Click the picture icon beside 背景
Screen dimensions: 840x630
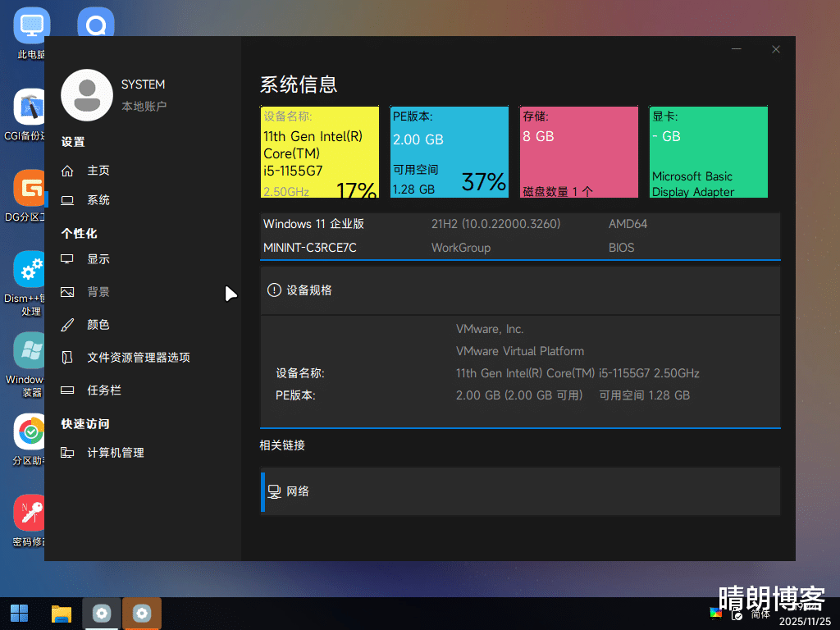click(67, 291)
